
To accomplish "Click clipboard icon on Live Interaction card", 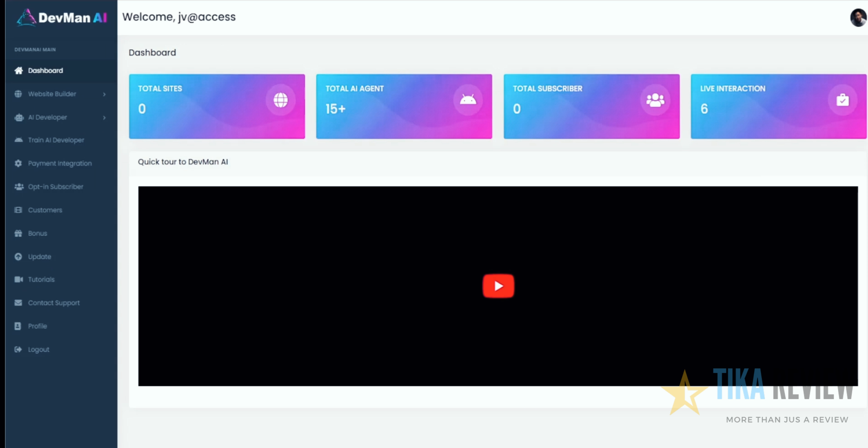I will [842, 100].
